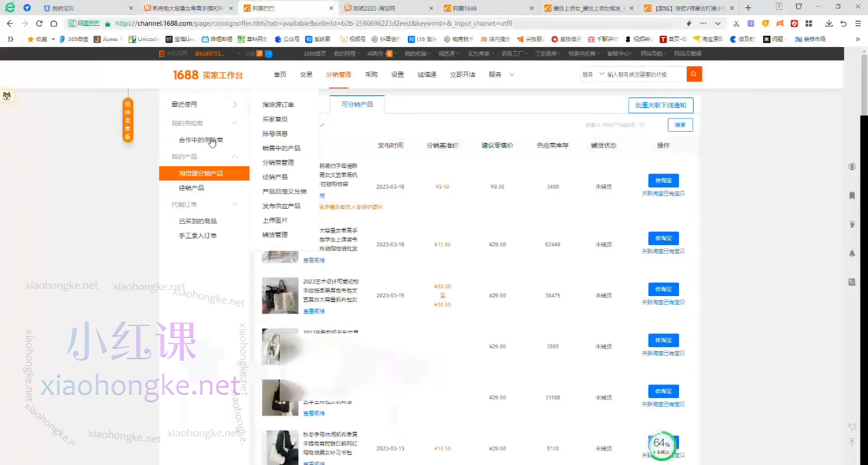This screenshot has width=868, height=465.
Task: Collapse the 代销订单 sidebar section
Action: pyautogui.click(x=235, y=205)
